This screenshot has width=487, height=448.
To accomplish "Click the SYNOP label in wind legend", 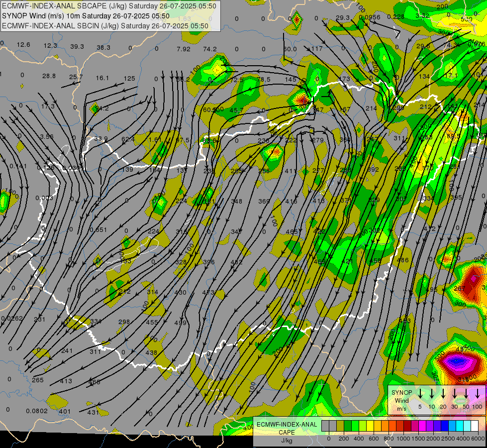I will (x=401, y=392).
